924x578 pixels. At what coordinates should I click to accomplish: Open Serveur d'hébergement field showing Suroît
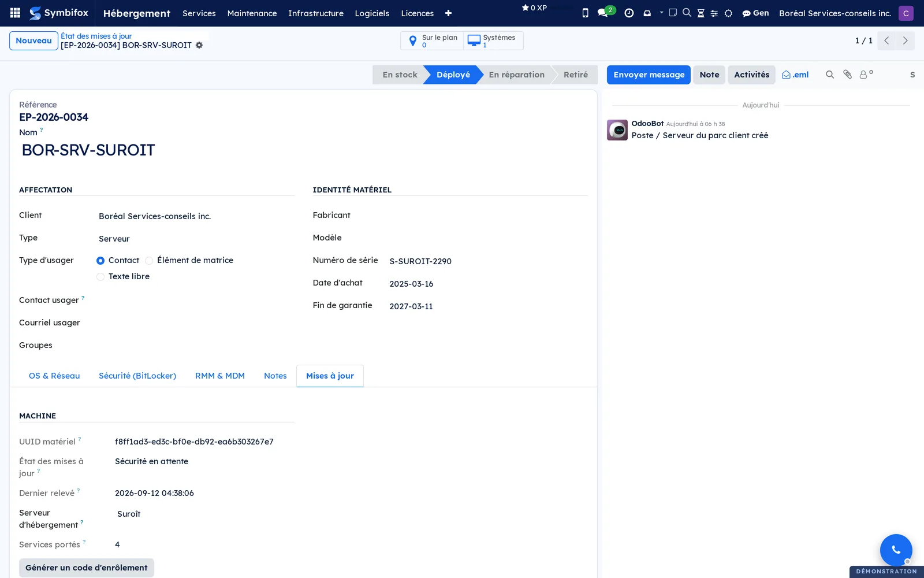pos(203,514)
